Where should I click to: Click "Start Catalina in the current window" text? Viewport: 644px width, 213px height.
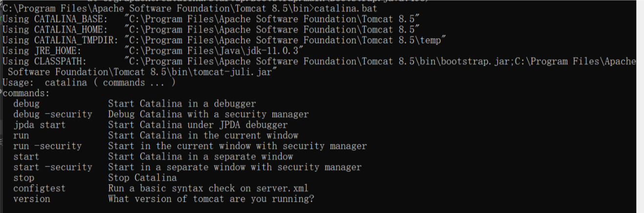(203, 136)
